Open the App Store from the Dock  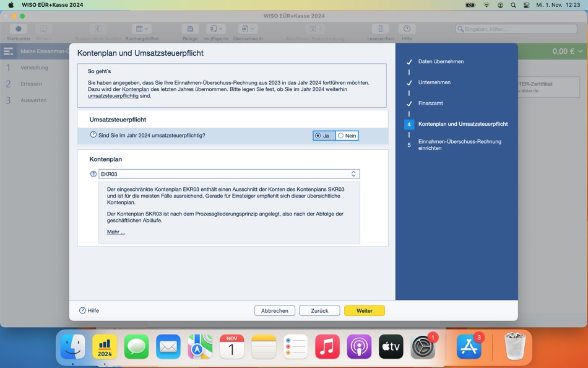pyautogui.click(x=469, y=347)
